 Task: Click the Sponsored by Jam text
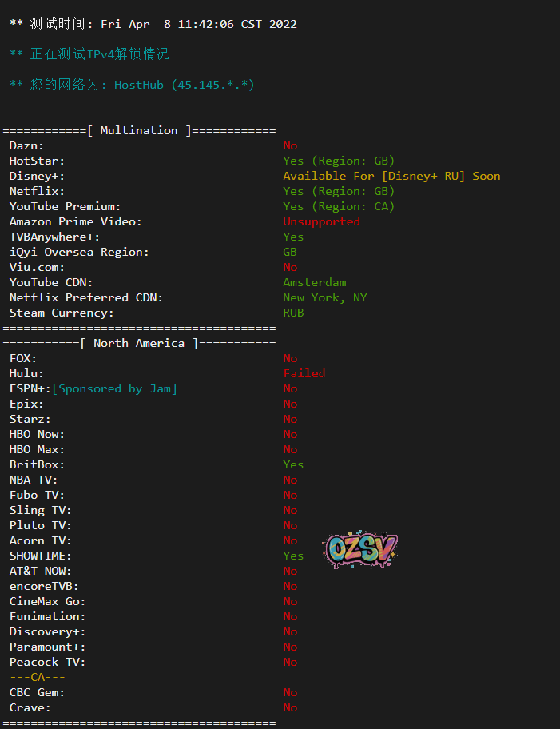(114, 388)
